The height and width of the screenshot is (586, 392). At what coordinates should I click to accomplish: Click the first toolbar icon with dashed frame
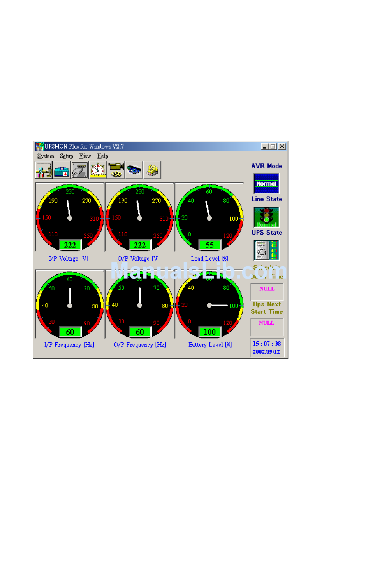pos(43,170)
